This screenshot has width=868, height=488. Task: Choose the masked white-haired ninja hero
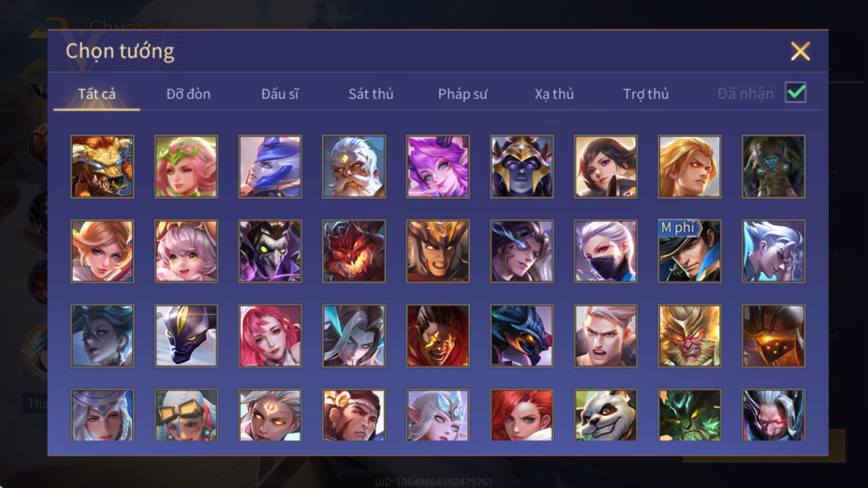(x=606, y=251)
